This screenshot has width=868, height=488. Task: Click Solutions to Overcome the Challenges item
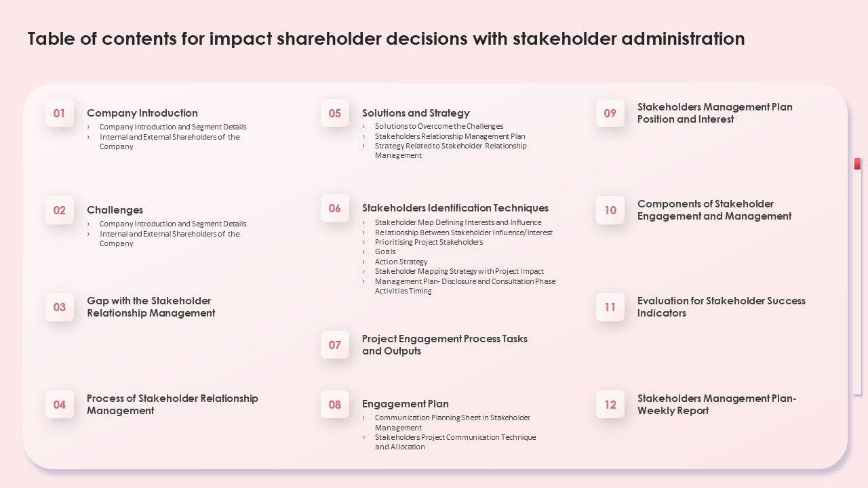tap(439, 126)
